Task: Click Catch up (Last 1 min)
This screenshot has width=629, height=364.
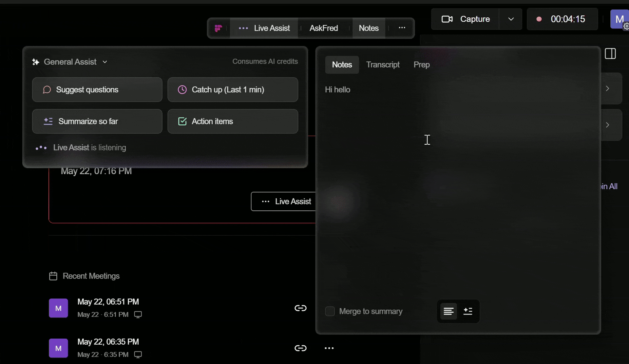Action: (x=233, y=90)
